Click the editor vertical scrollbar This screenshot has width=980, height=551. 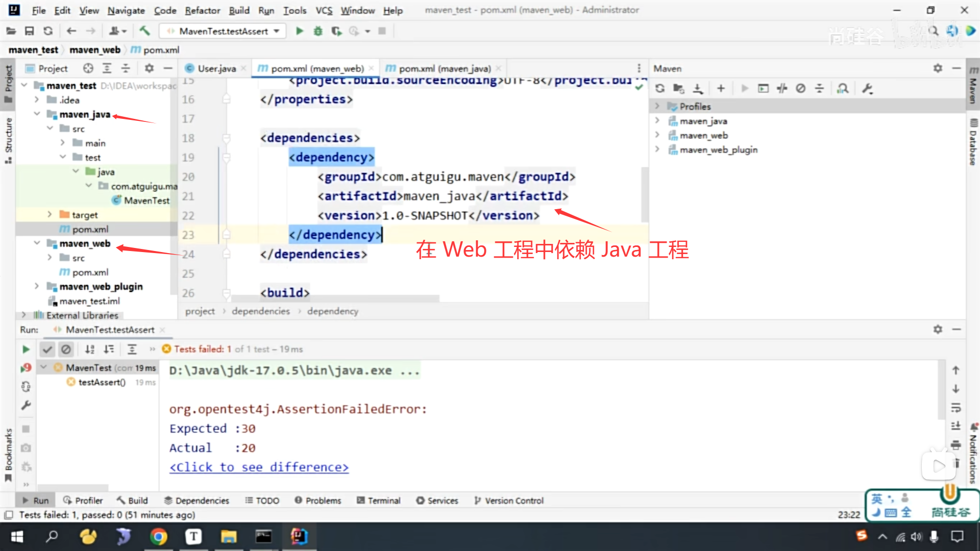645,194
